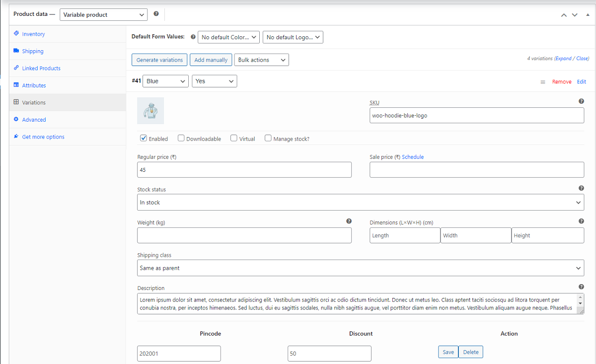Select the Inventory tab icon
This screenshot has height=364, width=596.
pyautogui.click(x=17, y=34)
